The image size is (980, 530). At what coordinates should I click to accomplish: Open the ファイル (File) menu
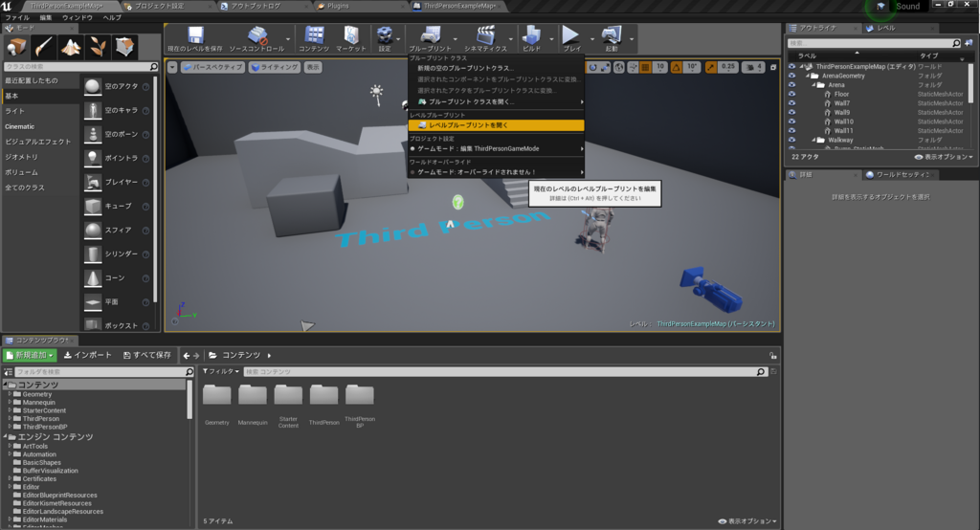[17, 17]
